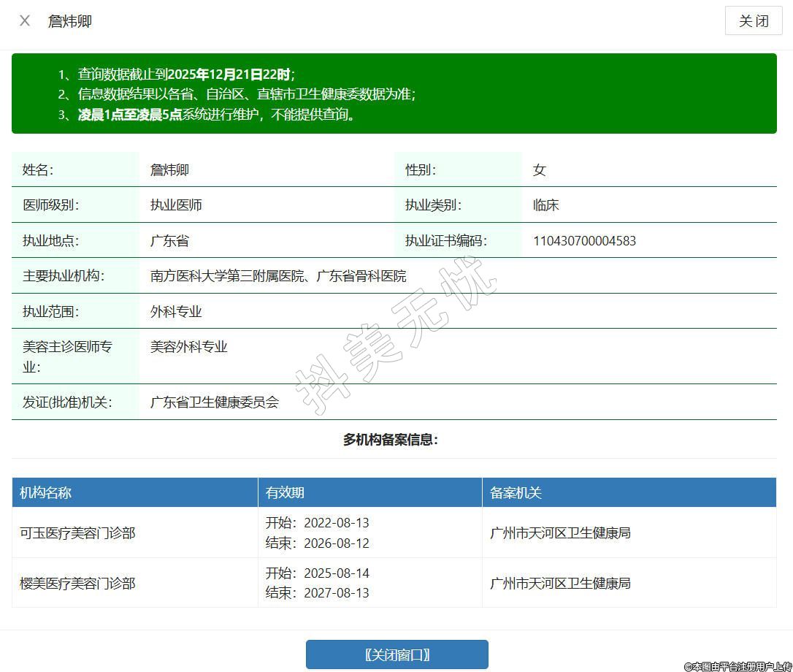Click the end date 2027-08-13
The width and height of the screenshot is (793, 672).
click(x=336, y=593)
